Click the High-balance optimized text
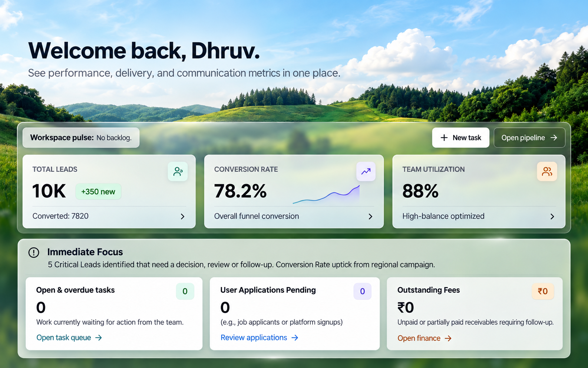The height and width of the screenshot is (368, 588). coord(443,216)
